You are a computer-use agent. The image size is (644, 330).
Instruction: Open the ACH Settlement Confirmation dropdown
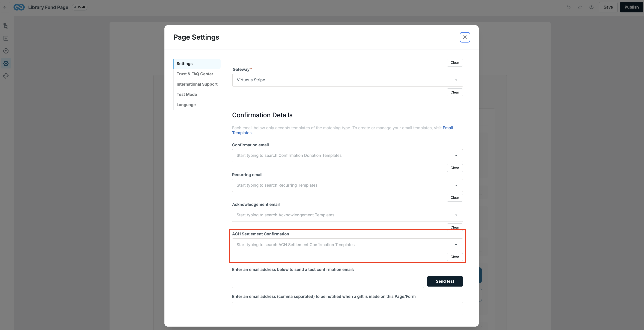coord(347,245)
